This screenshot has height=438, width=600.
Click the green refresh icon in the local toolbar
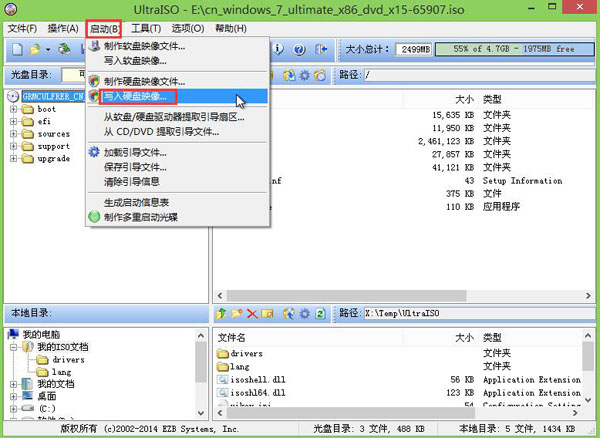[x=320, y=314]
